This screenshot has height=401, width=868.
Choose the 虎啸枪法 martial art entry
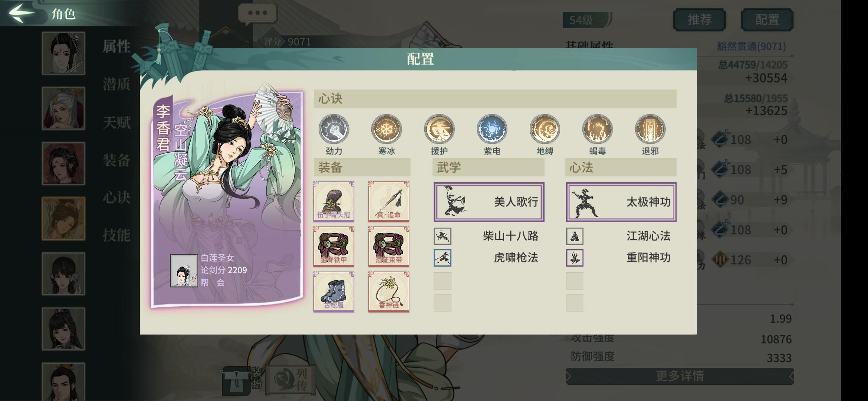(x=486, y=258)
